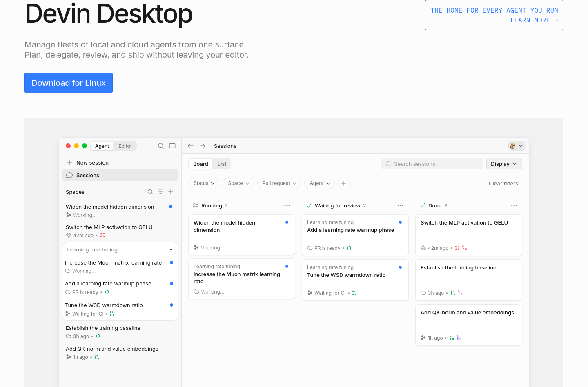This screenshot has height=387, width=588.
Task: Open the Add QK-norm and value embeddings card
Action: pyautogui.click(x=469, y=325)
